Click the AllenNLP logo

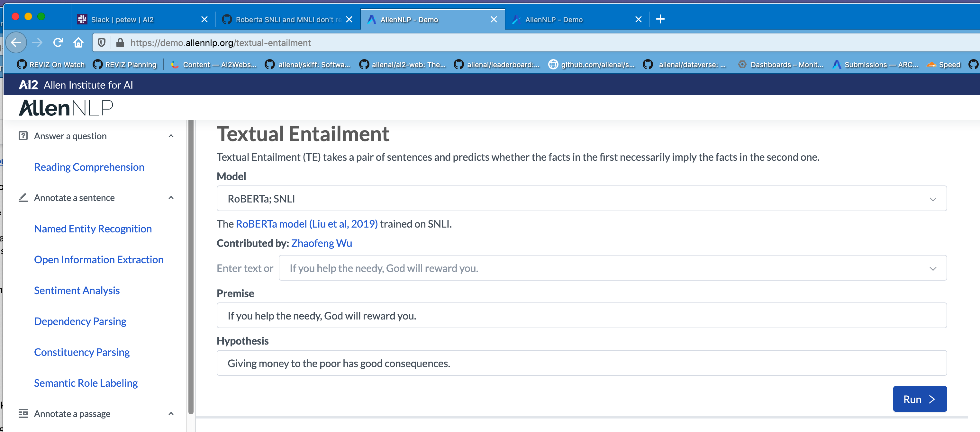[x=66, y=108]
